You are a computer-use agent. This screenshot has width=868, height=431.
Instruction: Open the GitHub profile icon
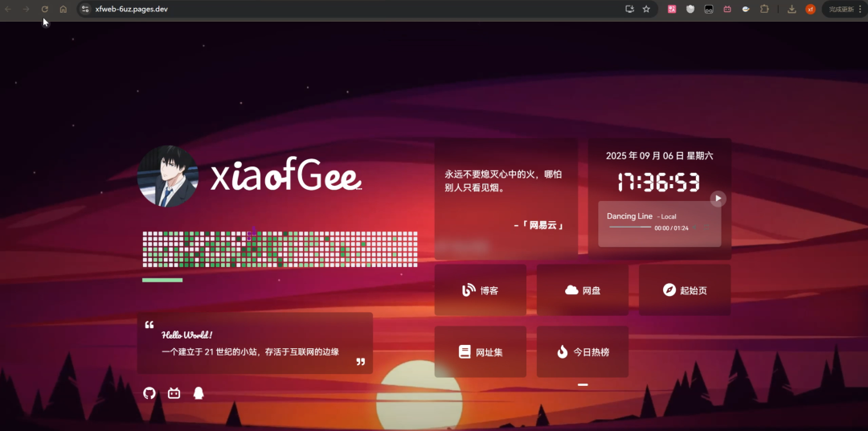point(149,393)
